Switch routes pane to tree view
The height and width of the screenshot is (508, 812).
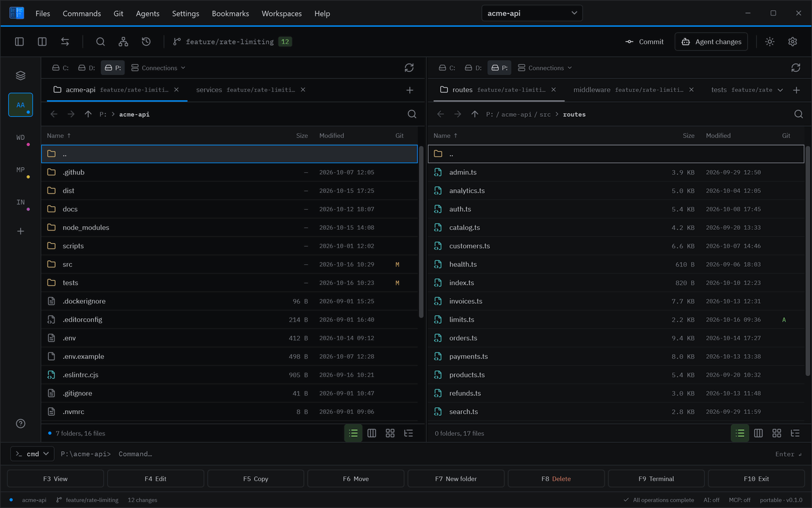click(796, 433)
